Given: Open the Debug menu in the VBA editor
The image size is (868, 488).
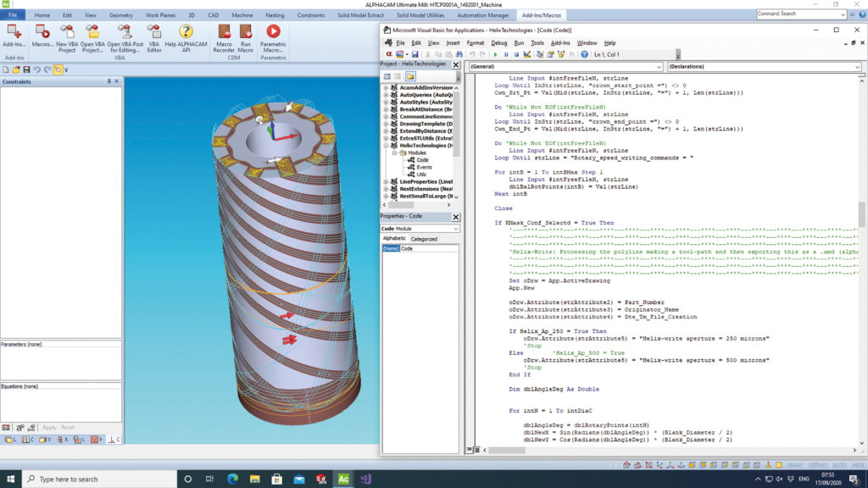Looking at the screenshot, I should [x=498, y=42].
